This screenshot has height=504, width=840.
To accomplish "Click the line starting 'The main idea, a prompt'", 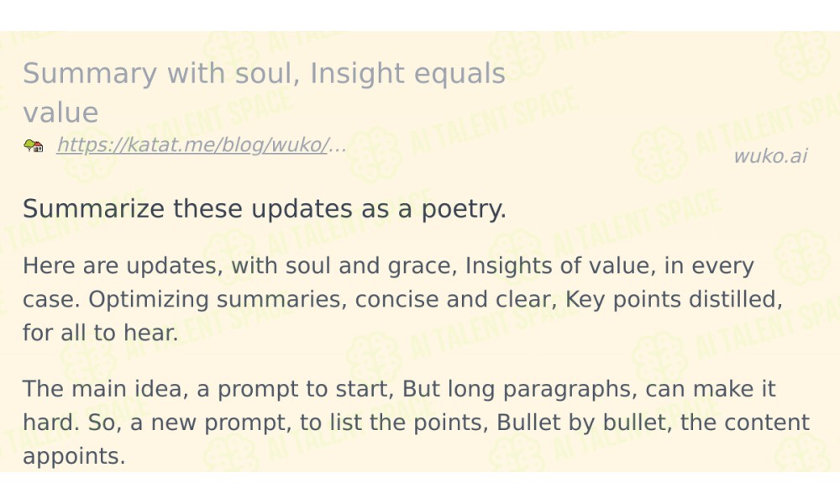I will tap(399, 389).
